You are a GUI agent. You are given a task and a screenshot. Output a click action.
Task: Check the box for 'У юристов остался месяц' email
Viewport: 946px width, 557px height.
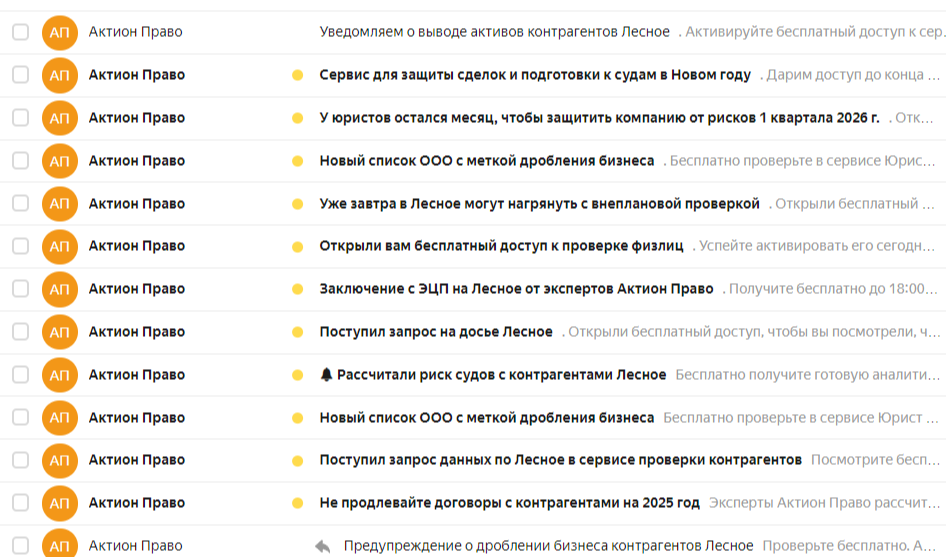click(x=21, y=118)
